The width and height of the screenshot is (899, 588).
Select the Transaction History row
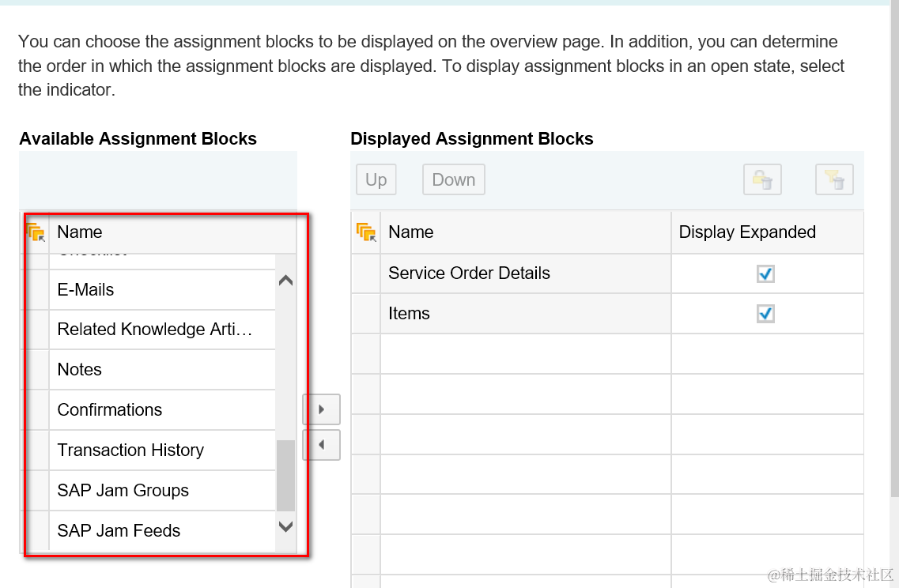pos(130,450)
